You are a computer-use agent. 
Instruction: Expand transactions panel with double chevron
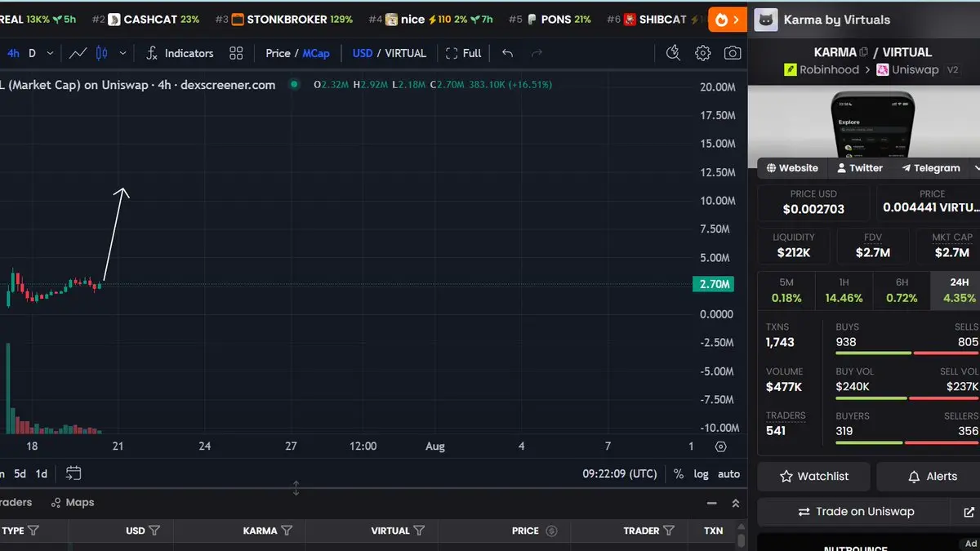point(735,504)
